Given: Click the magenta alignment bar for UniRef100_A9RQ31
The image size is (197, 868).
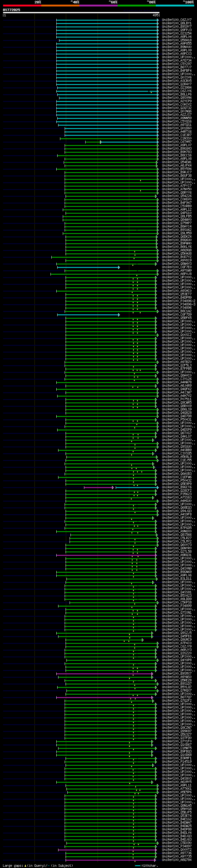Looking at the screenshot, I should pos(107,555).
